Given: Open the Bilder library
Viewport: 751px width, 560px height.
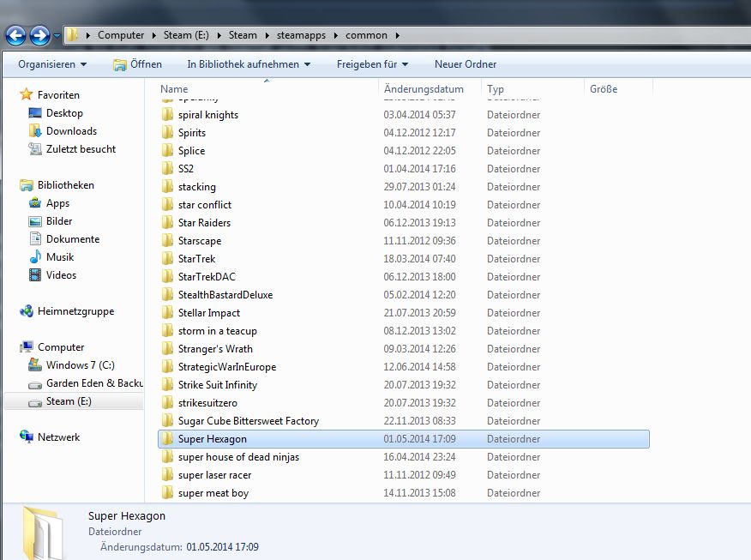Looking at the screenshot, I should point(59,221).
